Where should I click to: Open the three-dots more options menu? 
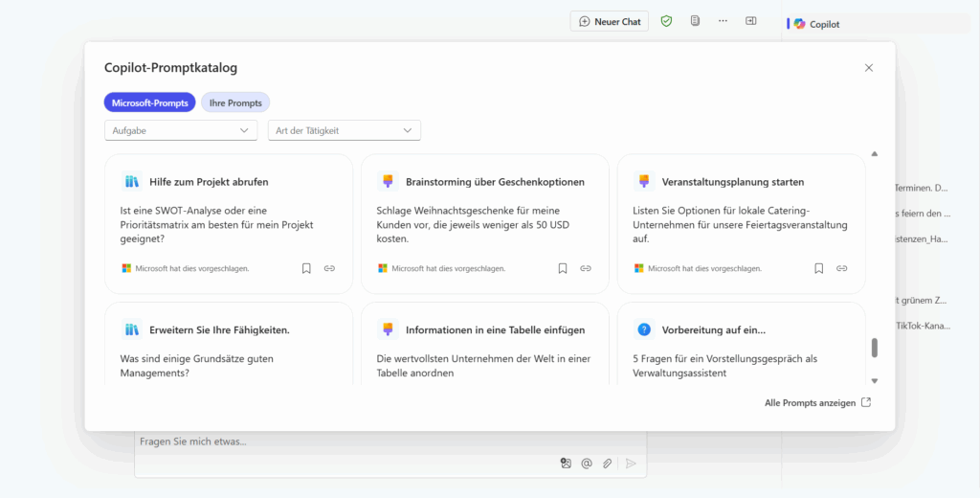724,21
